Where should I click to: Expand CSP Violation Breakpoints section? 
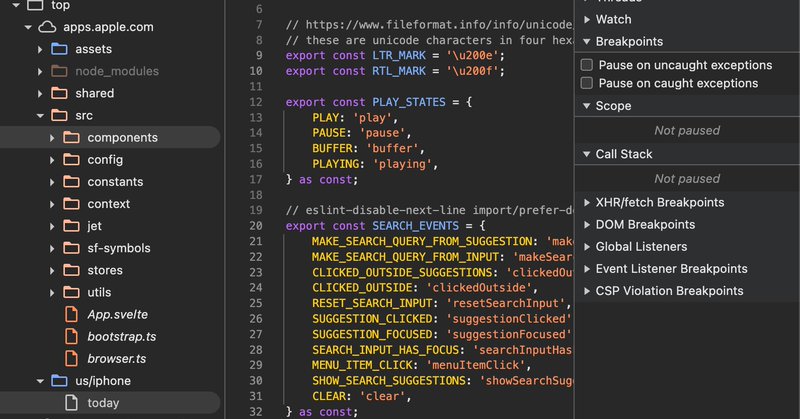587,291
